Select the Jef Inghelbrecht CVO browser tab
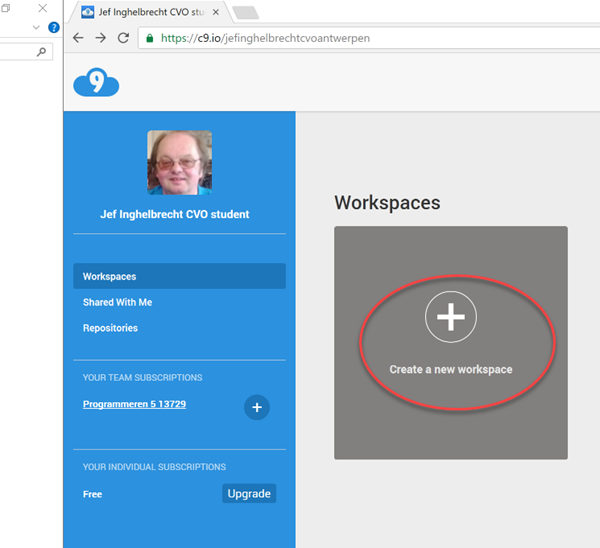The height and width of the screenshot is (548, 600). click(x=150, y=12)
